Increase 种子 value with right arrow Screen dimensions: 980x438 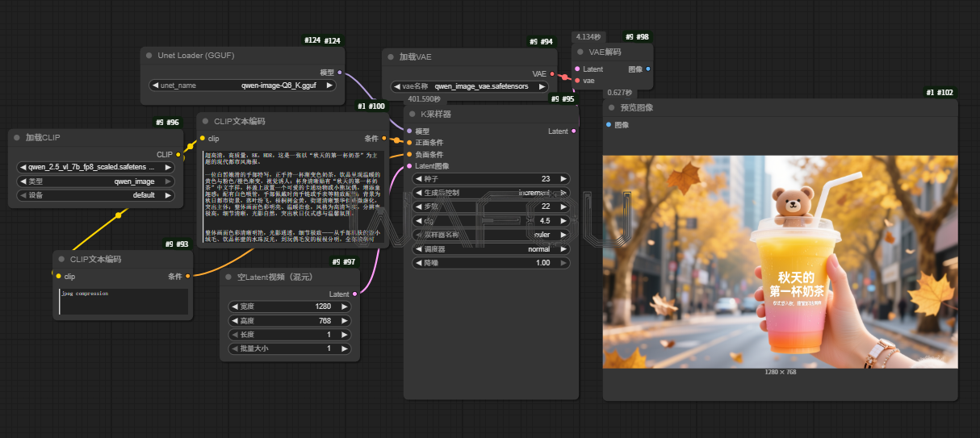pos(563,179)
